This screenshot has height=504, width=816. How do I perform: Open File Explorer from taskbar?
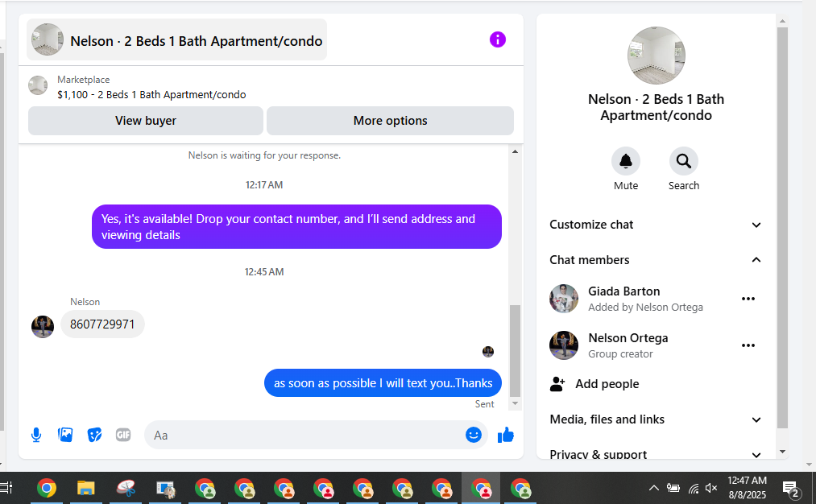tap(86, 489)
